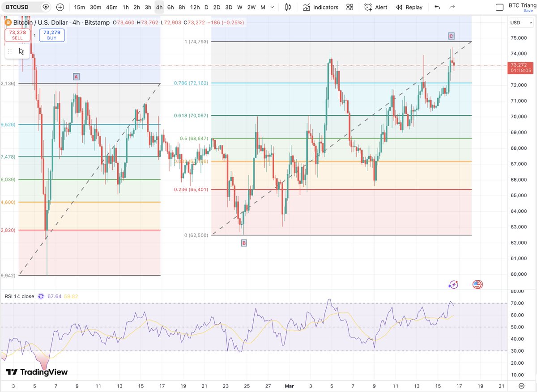Open the candlestick chart type selector
The height and width of the screenshot is (392, 537).
(288, 7)
